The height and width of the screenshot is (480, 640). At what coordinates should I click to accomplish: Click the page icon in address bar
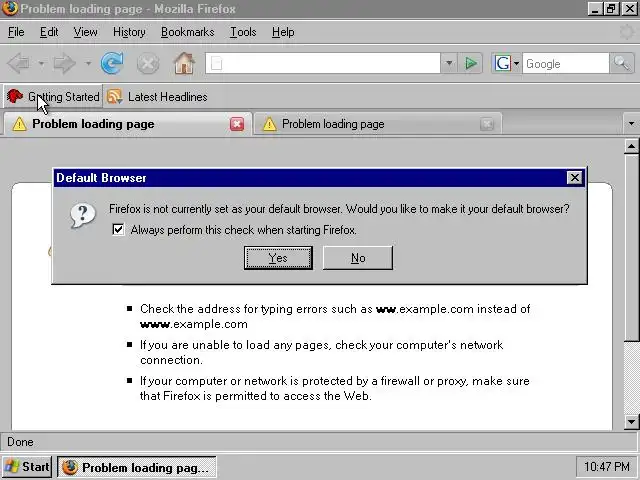coord(217,64)
